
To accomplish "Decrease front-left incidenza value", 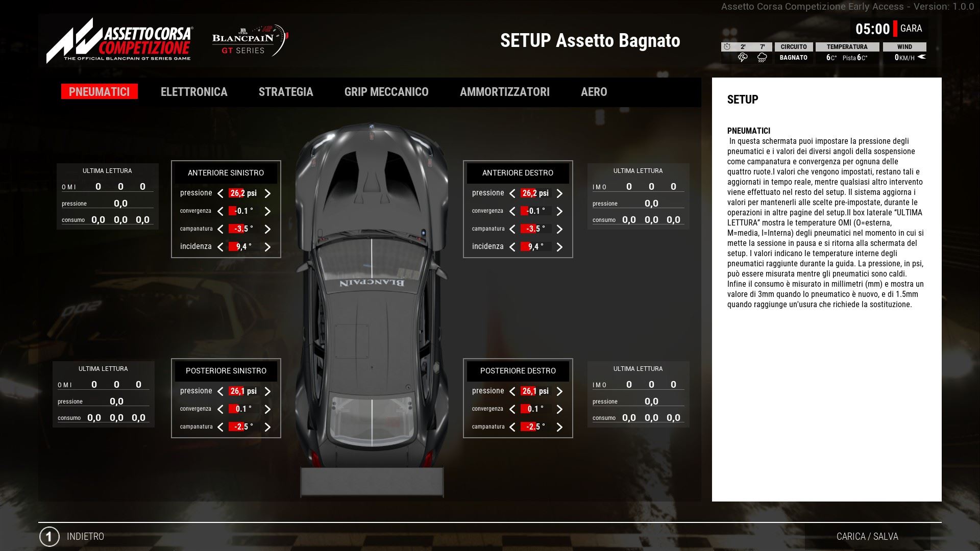I will click(220, 247).
